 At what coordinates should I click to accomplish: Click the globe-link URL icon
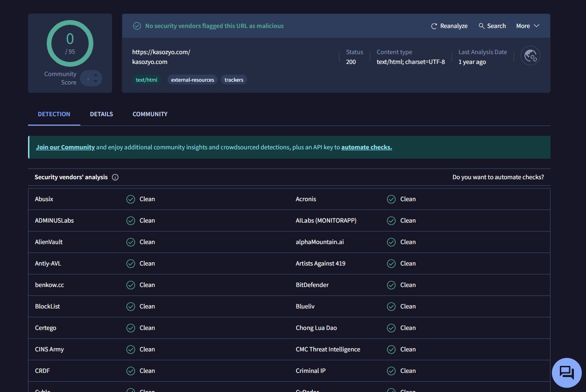point(530,56)
